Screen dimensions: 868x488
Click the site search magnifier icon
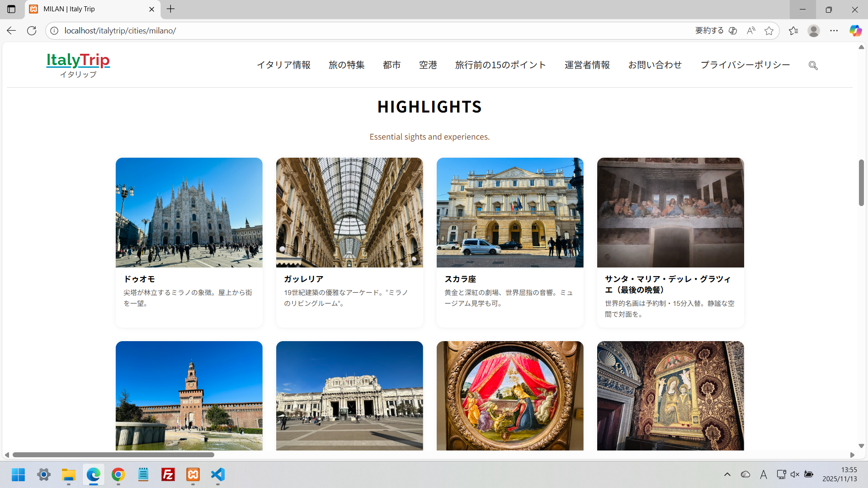point(813,66)
